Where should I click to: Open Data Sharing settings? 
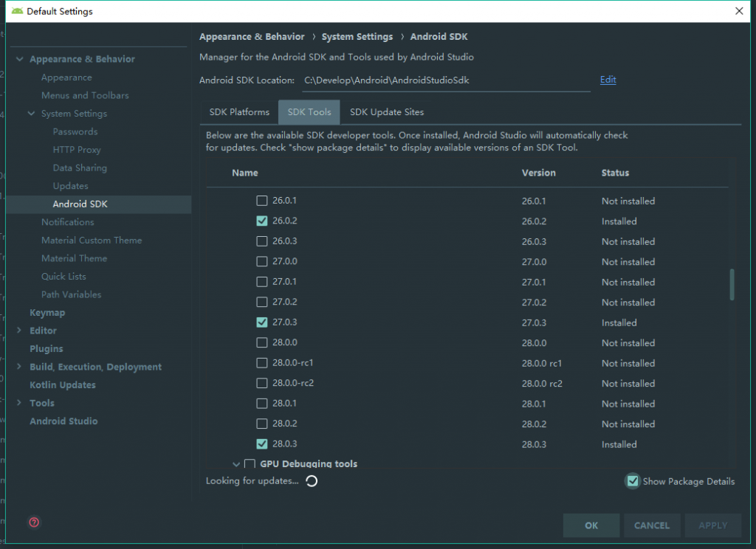tap(80, 168)
